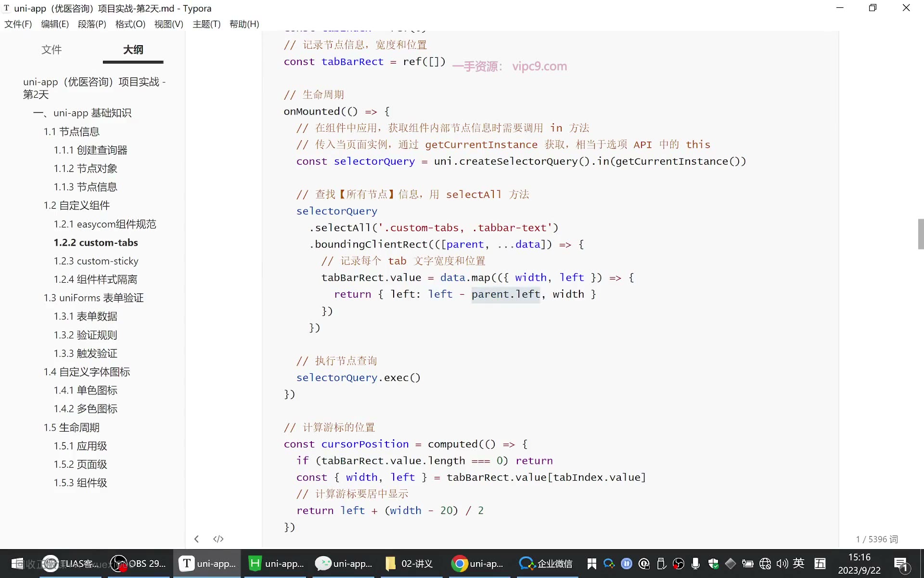Open the WeChat devtools uni-app taskbar item
The height and width of the screenshot is (578, 924).
point(344,564)
